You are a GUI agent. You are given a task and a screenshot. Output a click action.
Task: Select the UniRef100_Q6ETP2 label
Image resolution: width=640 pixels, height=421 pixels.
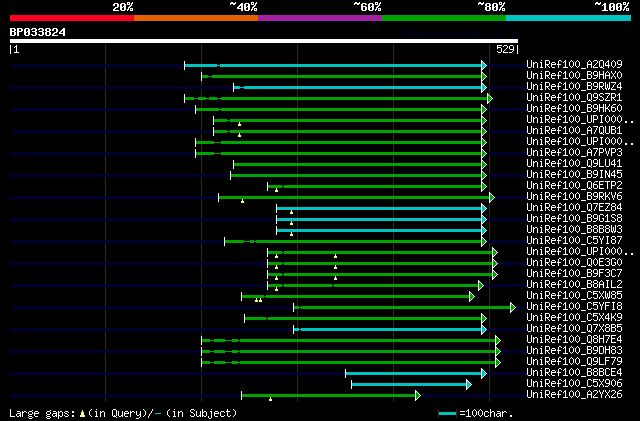(x=574, y=186)
